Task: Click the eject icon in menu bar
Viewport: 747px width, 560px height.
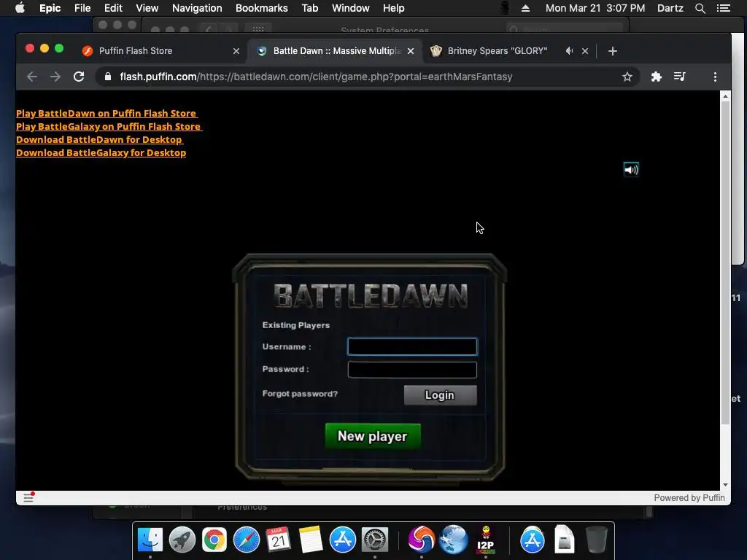Action: [x=525, y=8]
